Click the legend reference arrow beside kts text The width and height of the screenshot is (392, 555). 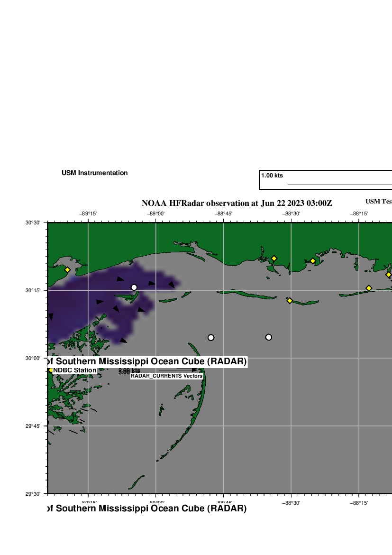[178, 370]
